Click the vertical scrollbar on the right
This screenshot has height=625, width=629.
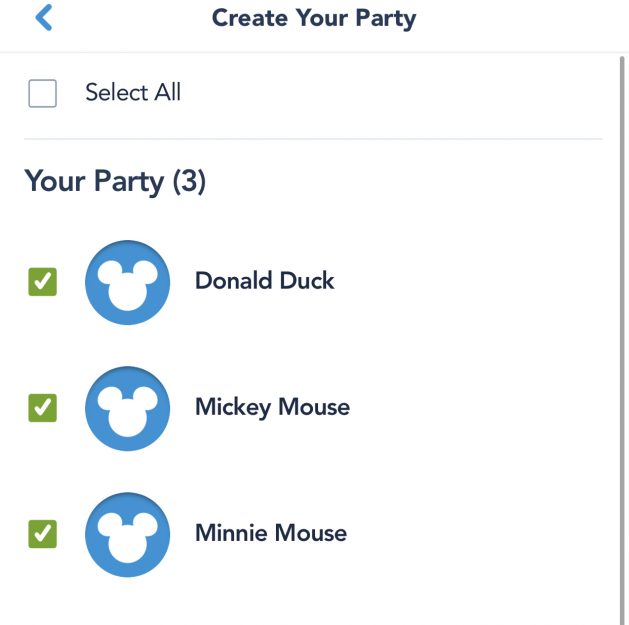[622, 337]
